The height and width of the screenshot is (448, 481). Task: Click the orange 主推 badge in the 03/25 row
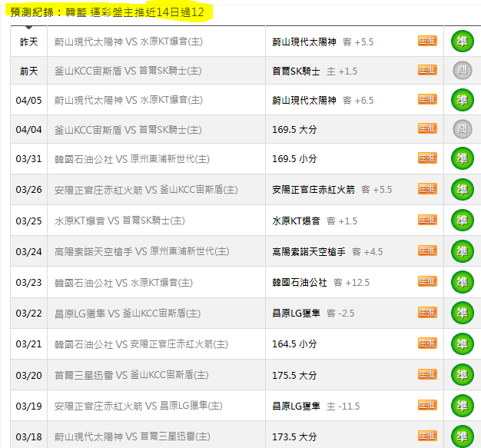coord(427,220)
